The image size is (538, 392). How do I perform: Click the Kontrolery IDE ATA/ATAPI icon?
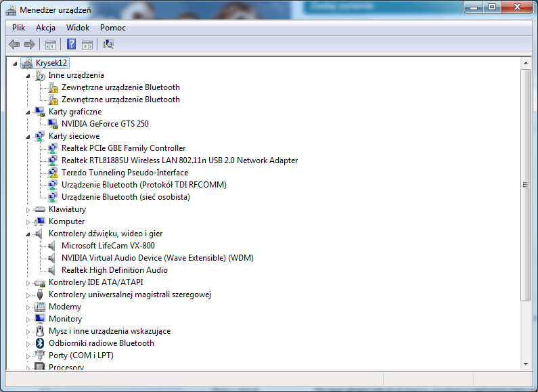point(40,282)
